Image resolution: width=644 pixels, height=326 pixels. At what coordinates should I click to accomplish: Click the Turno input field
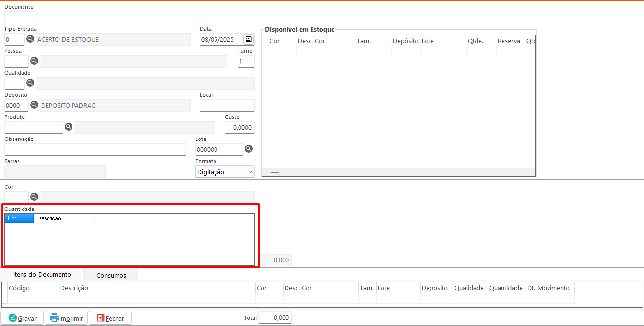[246, 61]
